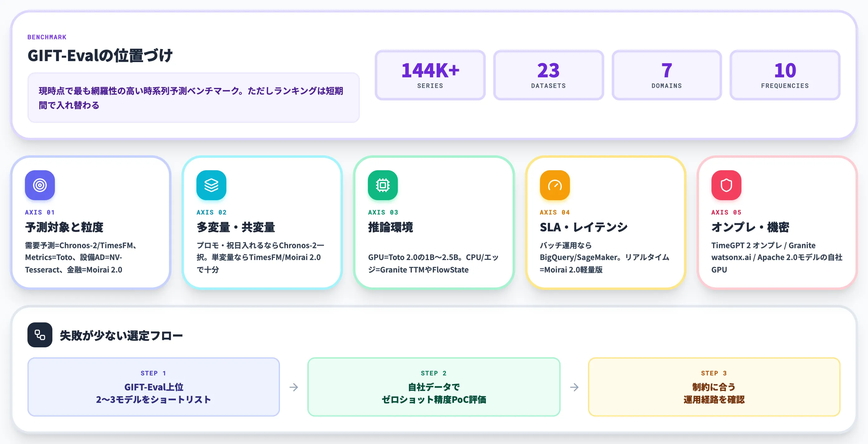Click the 予測対象と粒度 card heading

(x=64, y=227)
